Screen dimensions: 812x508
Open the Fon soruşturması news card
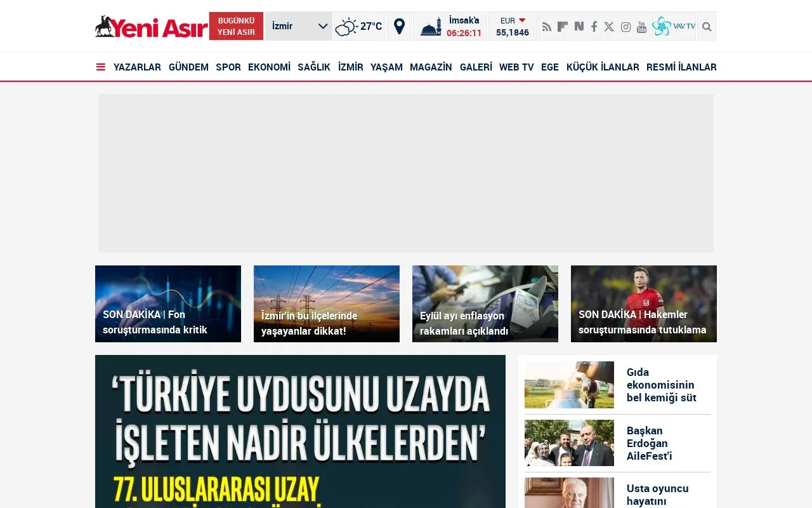click(168, 304)
